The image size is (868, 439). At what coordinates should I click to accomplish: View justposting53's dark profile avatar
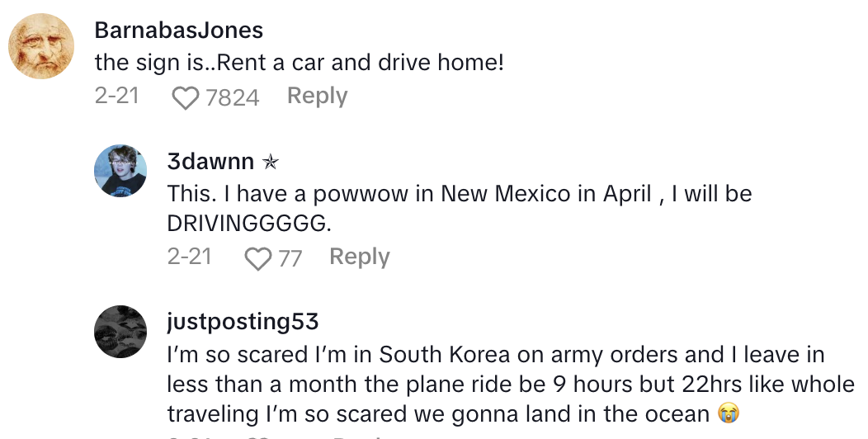[120, 332]
